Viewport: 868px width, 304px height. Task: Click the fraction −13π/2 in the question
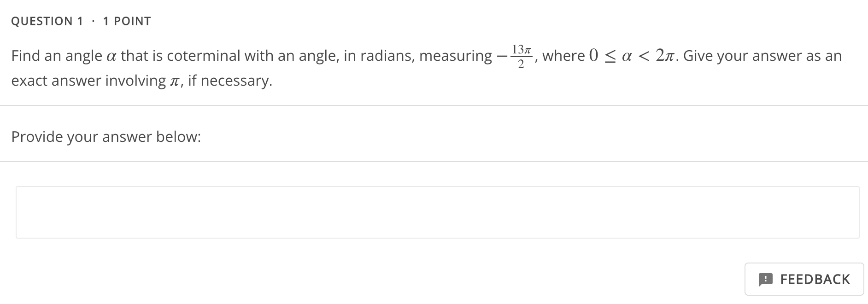click(x=517, y=55)
